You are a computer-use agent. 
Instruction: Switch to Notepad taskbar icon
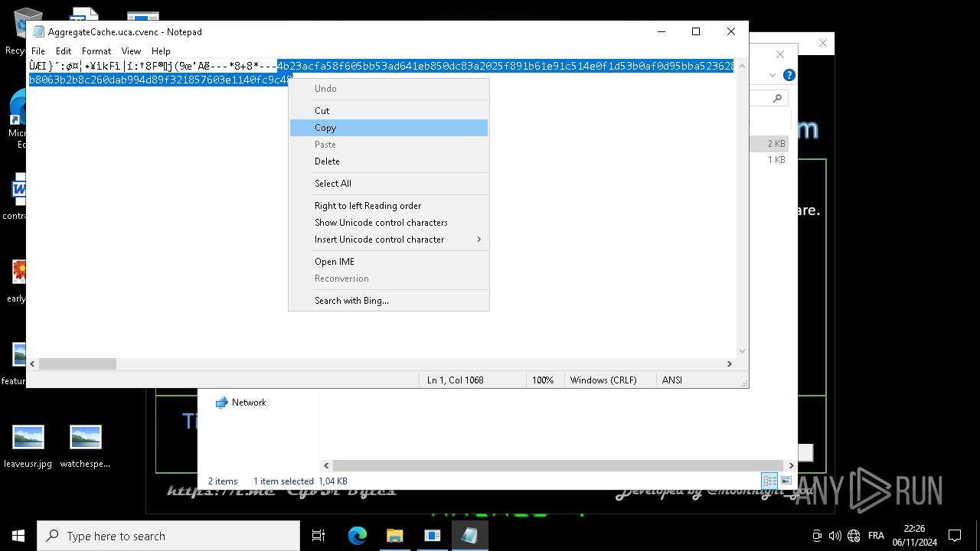[x=469, y=536]
